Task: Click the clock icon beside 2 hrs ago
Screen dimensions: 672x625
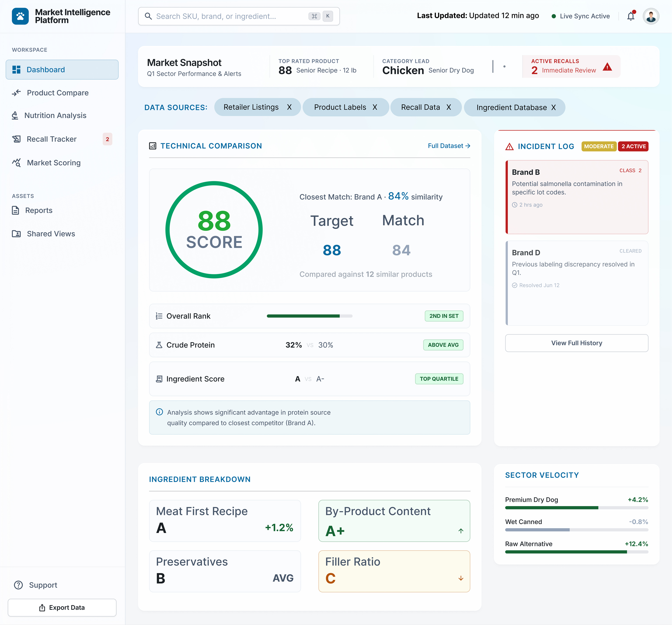Action: click(514, 205)
